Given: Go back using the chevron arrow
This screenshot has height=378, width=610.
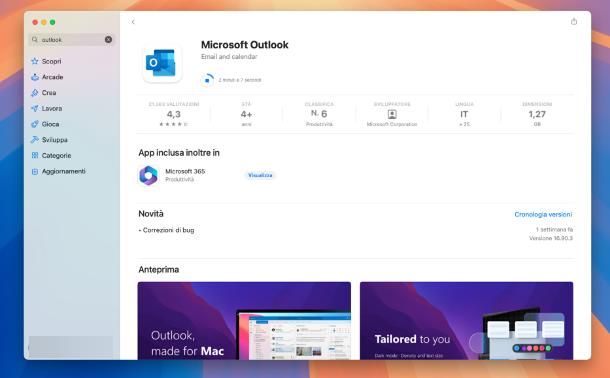Looking at the screenshot, I should coord(133,22).
